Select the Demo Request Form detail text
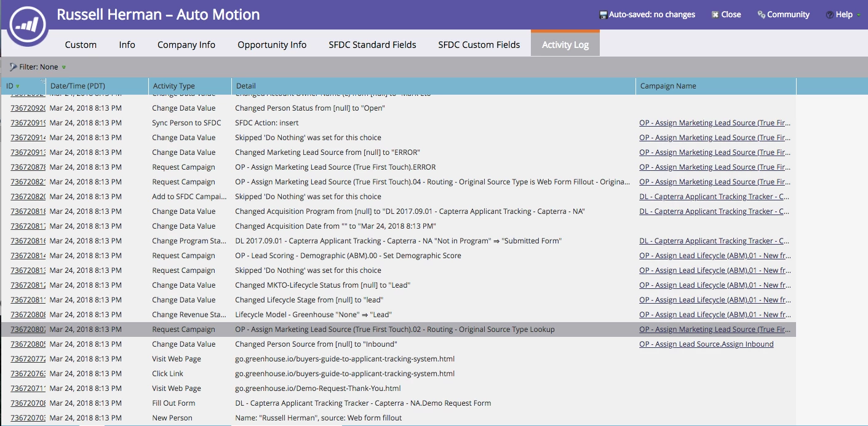The height and width of the screenshot is (426, 868). pos(363,403)
